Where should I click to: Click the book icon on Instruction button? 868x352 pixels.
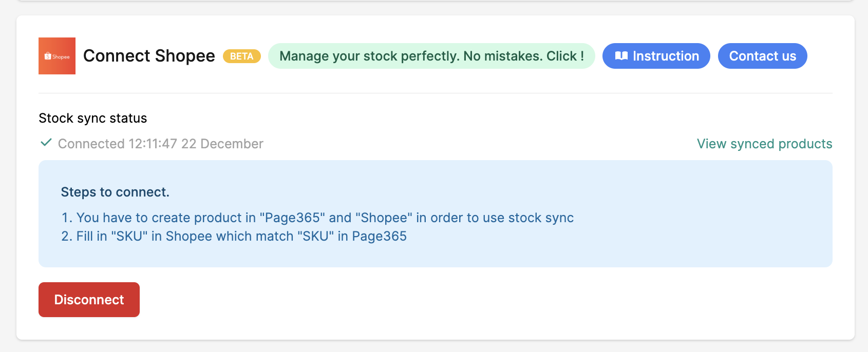pyautogui.click(x=621, y=56)
